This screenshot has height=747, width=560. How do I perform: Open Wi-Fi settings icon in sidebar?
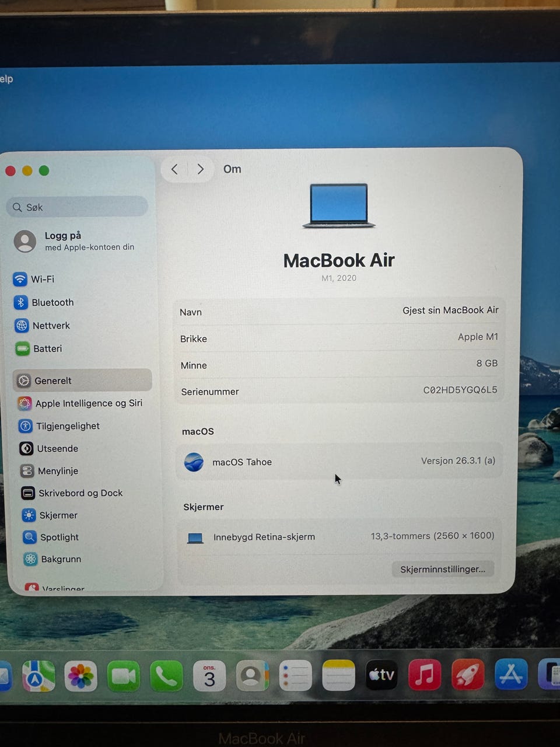click(x=20, y=279)
